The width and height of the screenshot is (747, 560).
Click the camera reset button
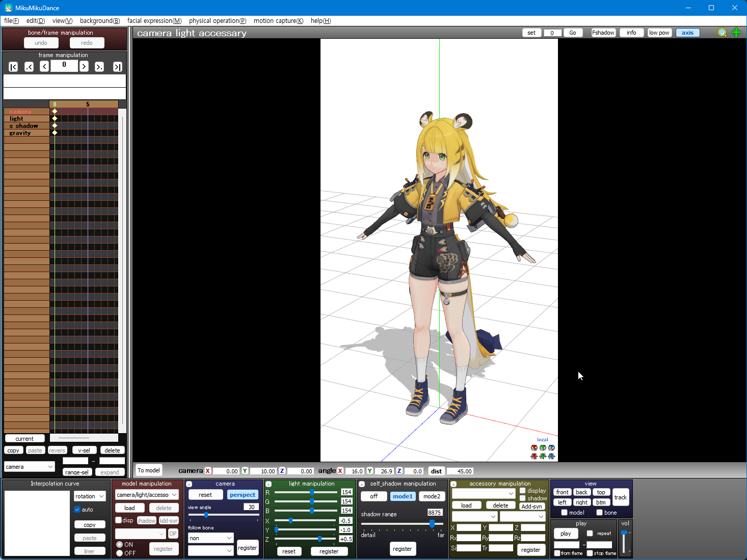click(205, 495)
